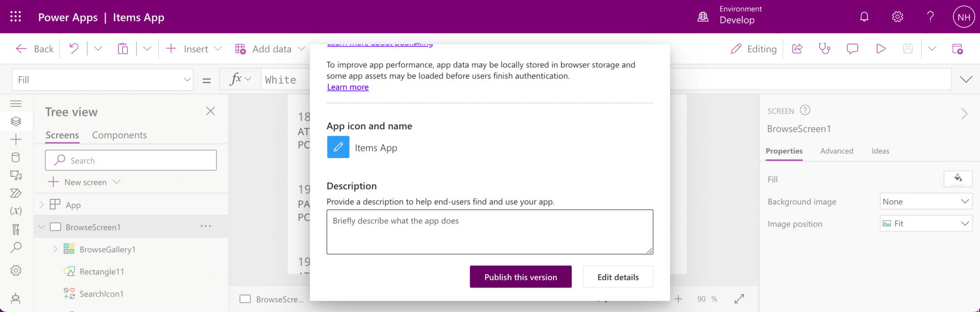Expand the BrowseGallery1 tree node
The width and height of the screenshot is (980, 312).
click(56, 249)
